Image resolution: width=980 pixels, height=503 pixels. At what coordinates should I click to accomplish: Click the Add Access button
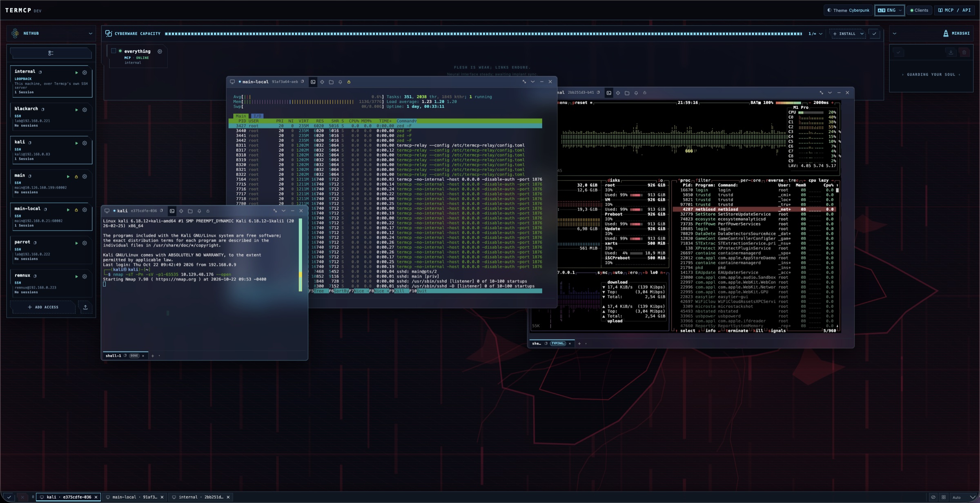point(43,307)
